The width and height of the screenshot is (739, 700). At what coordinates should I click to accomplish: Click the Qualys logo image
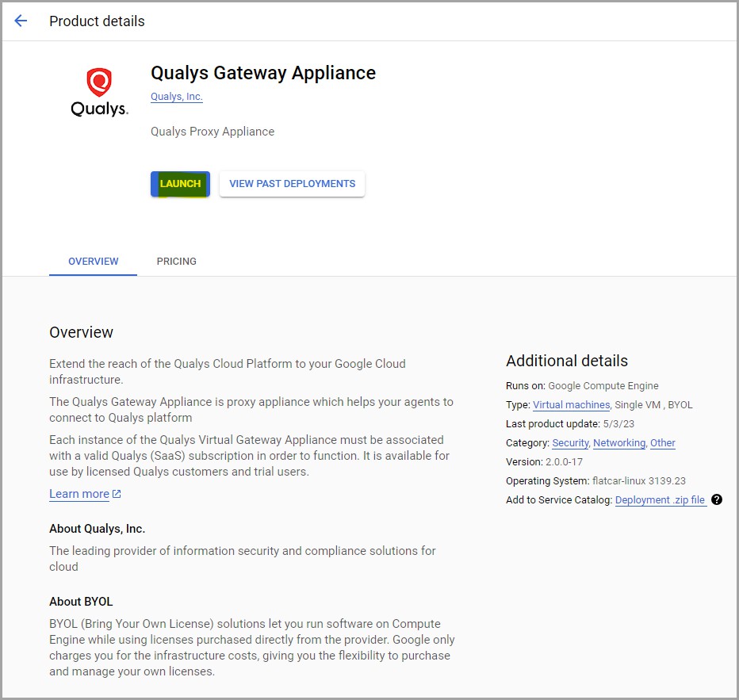99,92
